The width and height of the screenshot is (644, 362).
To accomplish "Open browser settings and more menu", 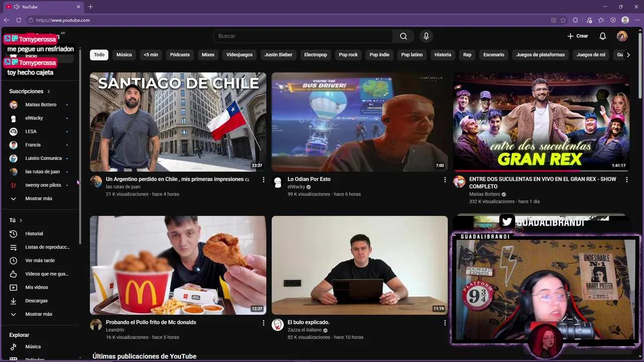I will point(637,20).
